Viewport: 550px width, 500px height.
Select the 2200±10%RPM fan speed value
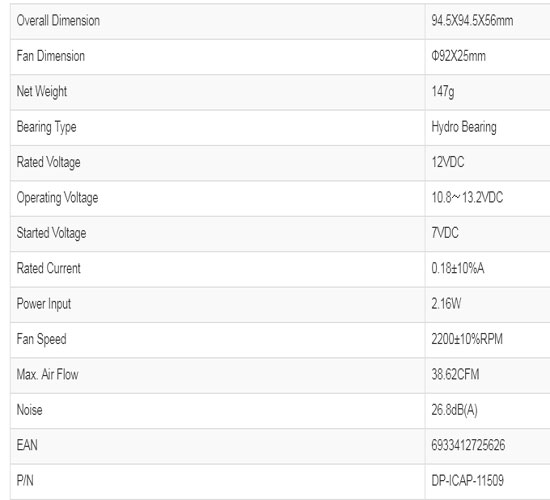click(467, 339)
